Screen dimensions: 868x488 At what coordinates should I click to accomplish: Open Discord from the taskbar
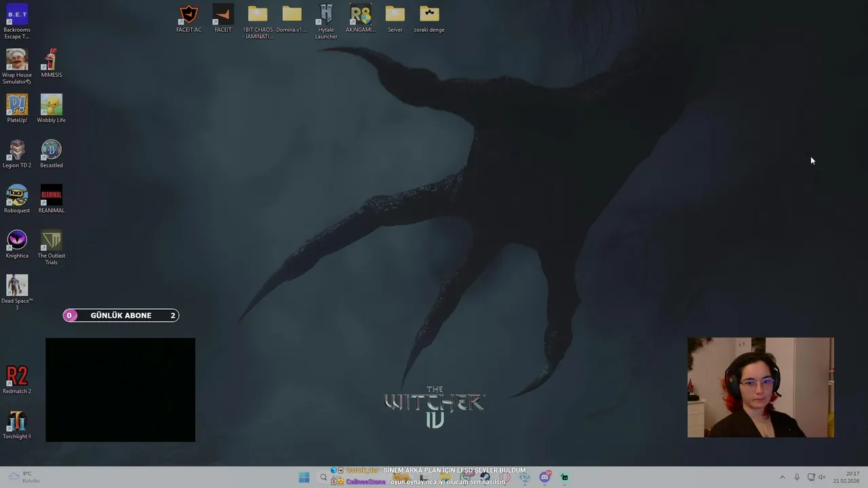pyautogui.click(x=545, y=477)
